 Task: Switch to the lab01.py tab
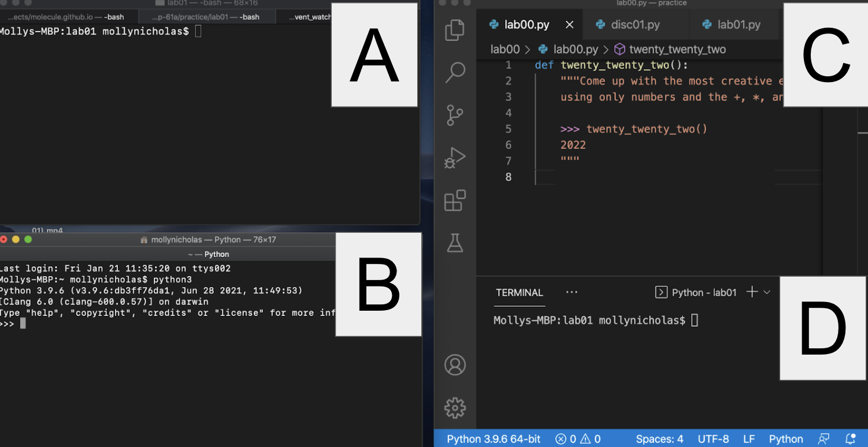click(x=735, y=25)
